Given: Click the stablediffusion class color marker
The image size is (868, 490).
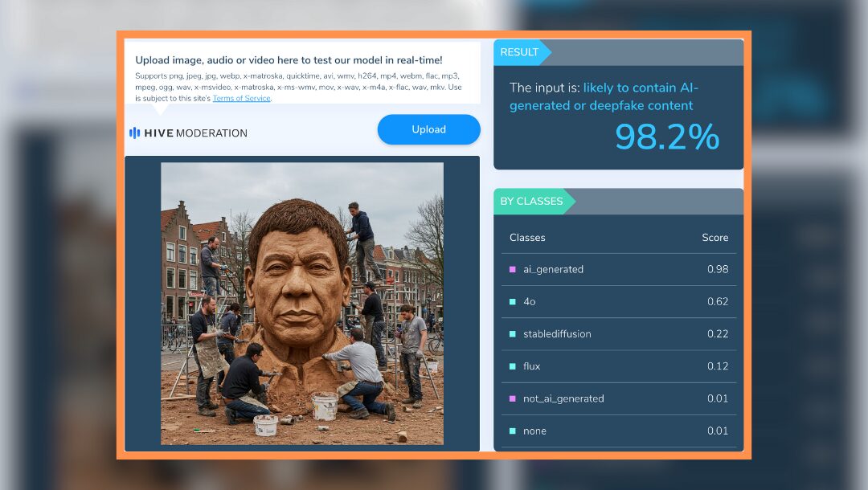Looking at the screenshot, I should tap(512, 334).
